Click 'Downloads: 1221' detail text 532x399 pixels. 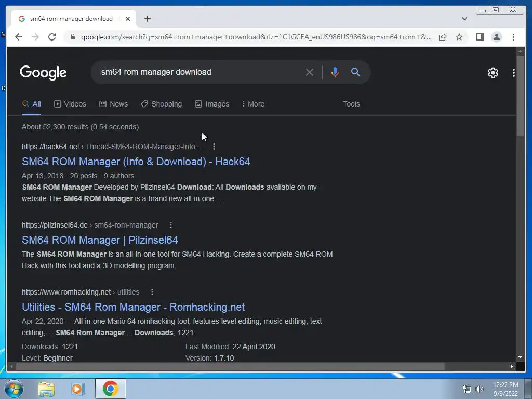click(50, 347)
